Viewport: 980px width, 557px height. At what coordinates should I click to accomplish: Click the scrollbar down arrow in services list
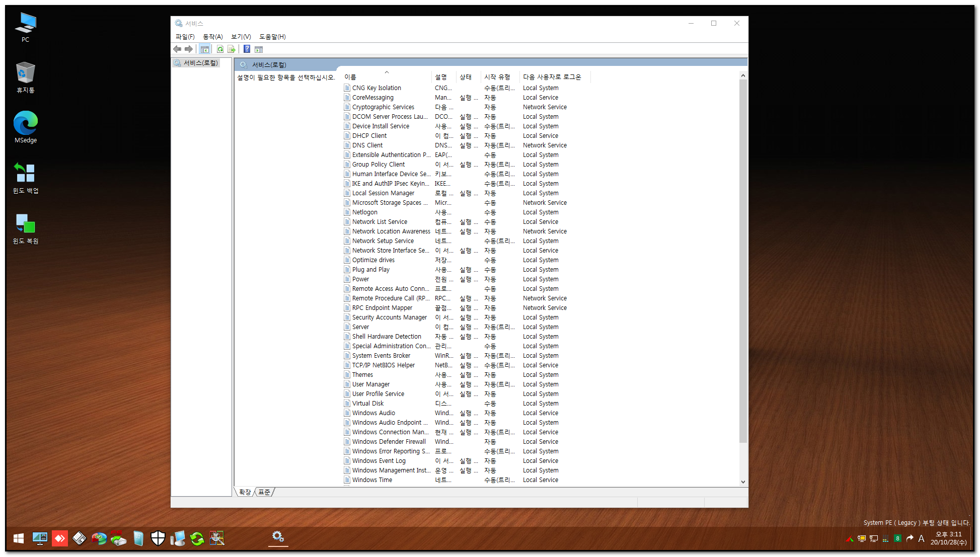743,482
